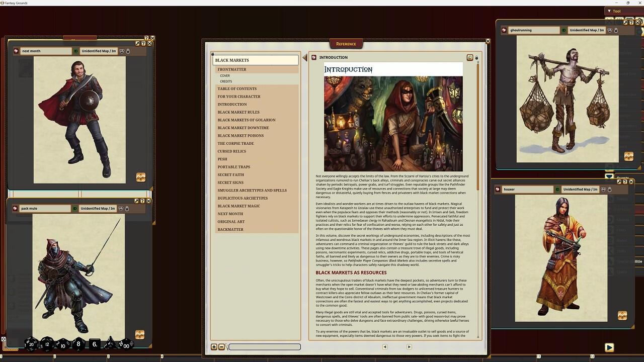Increase reference text size with the plus icon

click(214, 347)
